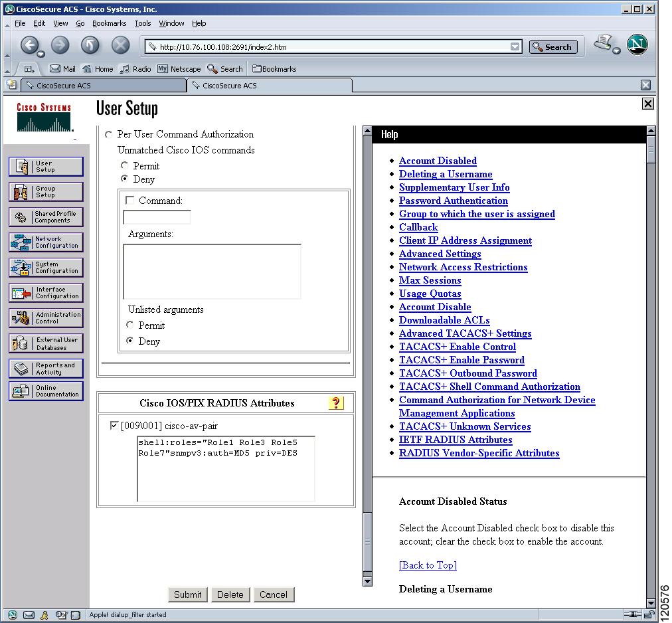672x623 pixels.
Task: Open Administration Control section
Action: tap(46, 317)
